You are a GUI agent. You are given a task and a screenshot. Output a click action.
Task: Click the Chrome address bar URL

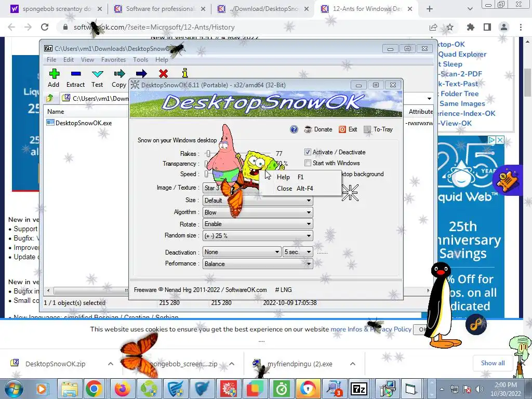[154, 27]
